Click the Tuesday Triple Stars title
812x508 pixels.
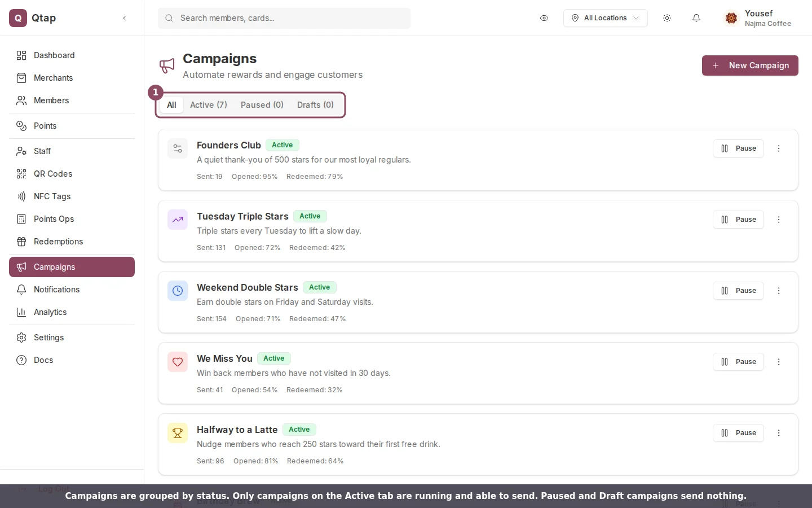point(242,216)
